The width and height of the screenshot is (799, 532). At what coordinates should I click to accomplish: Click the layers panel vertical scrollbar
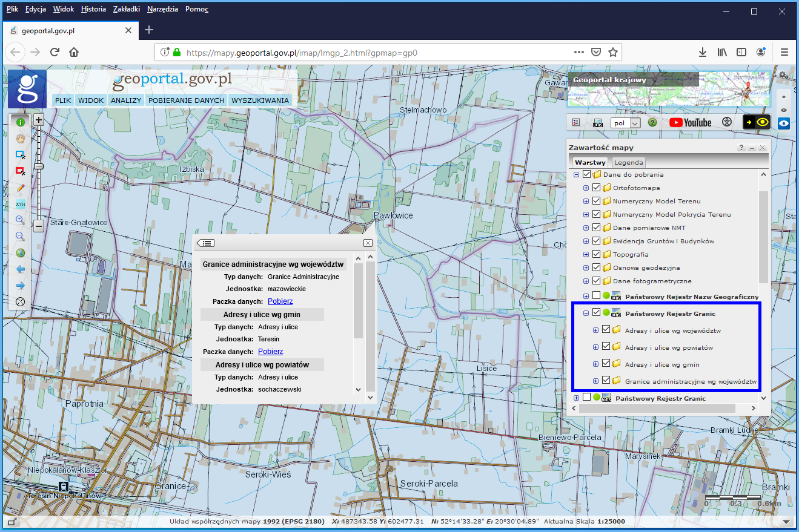(x=763, y=237)
